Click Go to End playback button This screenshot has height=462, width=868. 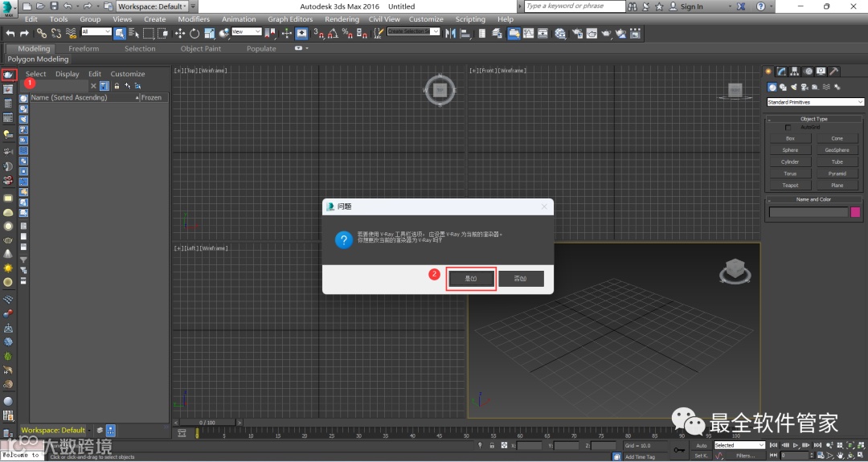click(817, 445)
